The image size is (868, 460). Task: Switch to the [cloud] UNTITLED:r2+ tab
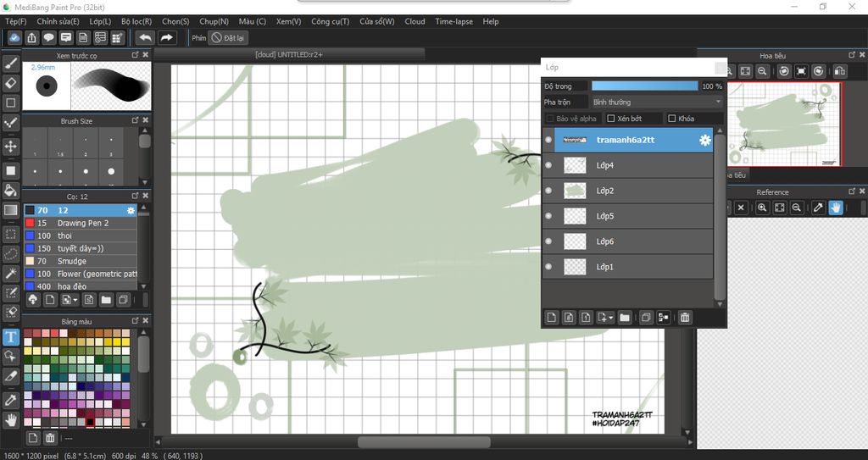coord(289,54)
